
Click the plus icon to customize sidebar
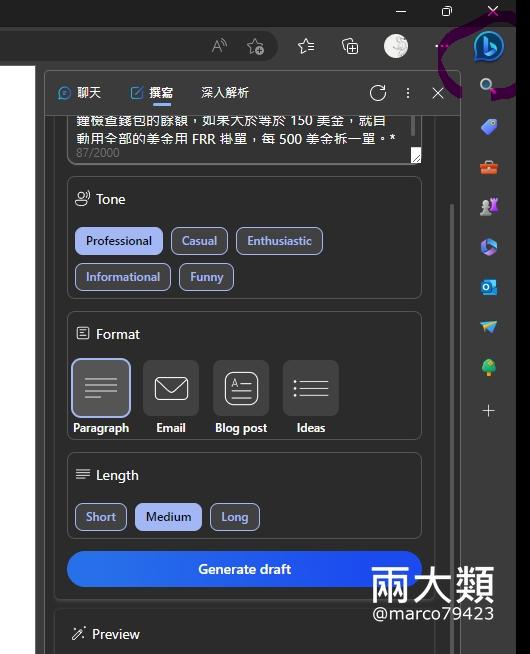tap(488, 411)
